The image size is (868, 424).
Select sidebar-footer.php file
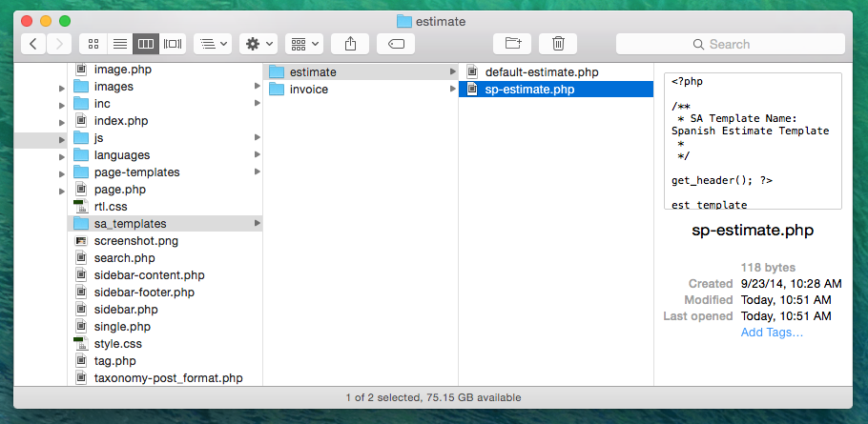pos(165,292)
